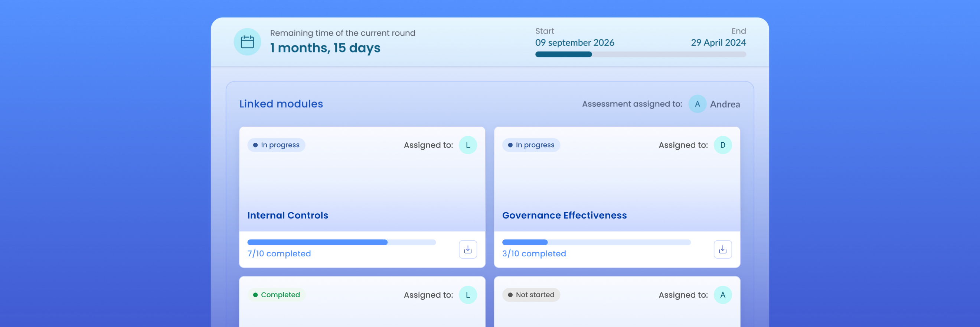Click the end date '29 April 2024'
Viewport: 980px width, 327px height.
point(718,43)
